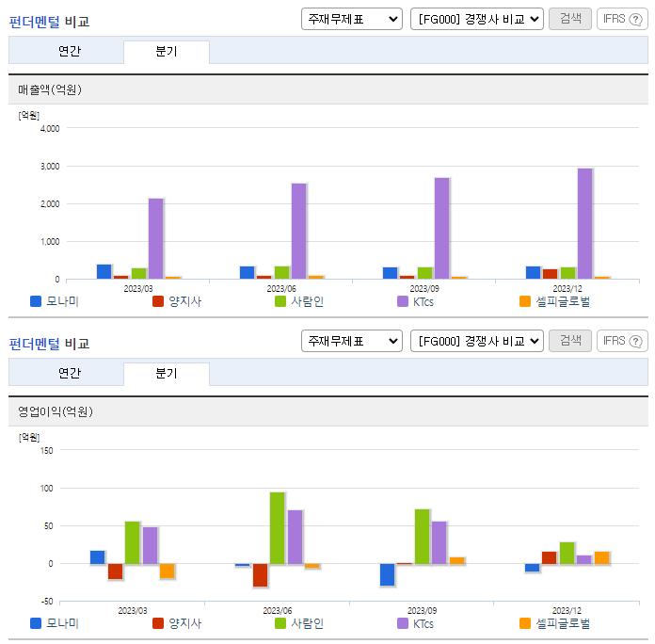
Task: Toggle the KTcs purple swatch in the profit legend
Action: pyautogui.click(x=403, y=623)
